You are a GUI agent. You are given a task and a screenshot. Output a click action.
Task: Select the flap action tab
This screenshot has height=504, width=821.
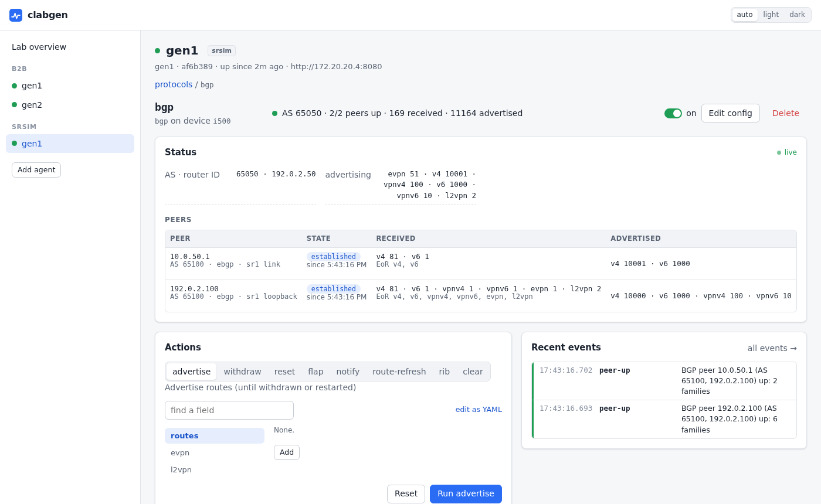315,372
